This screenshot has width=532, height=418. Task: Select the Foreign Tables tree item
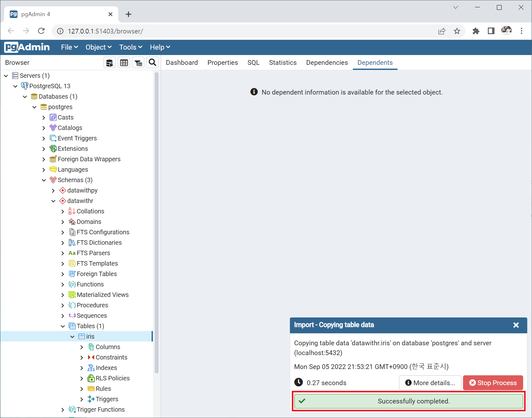[97, 274]
